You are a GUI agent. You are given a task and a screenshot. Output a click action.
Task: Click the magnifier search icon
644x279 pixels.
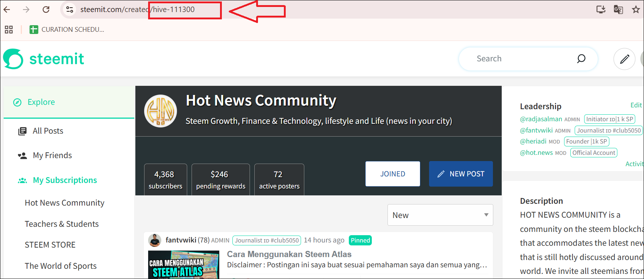[581, 59]
